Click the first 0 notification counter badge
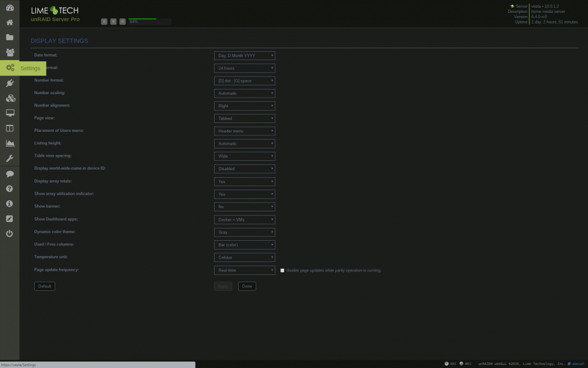588x368 pixels. pos(104,22)
